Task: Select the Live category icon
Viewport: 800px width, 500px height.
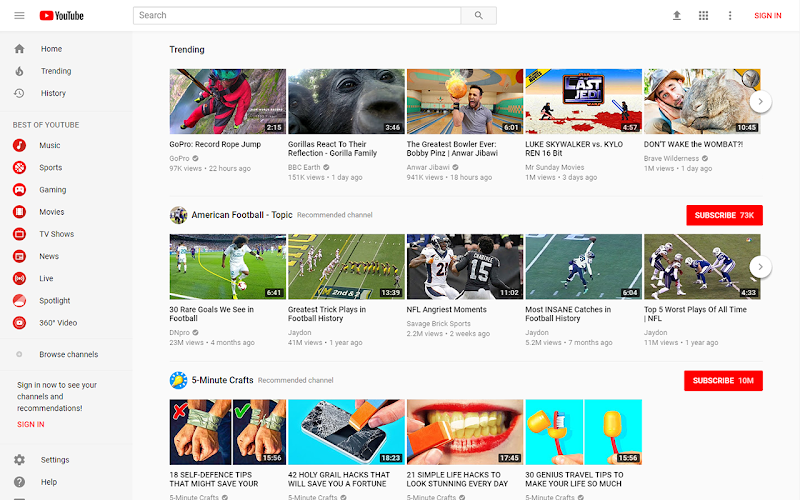Action: [19, 279]
